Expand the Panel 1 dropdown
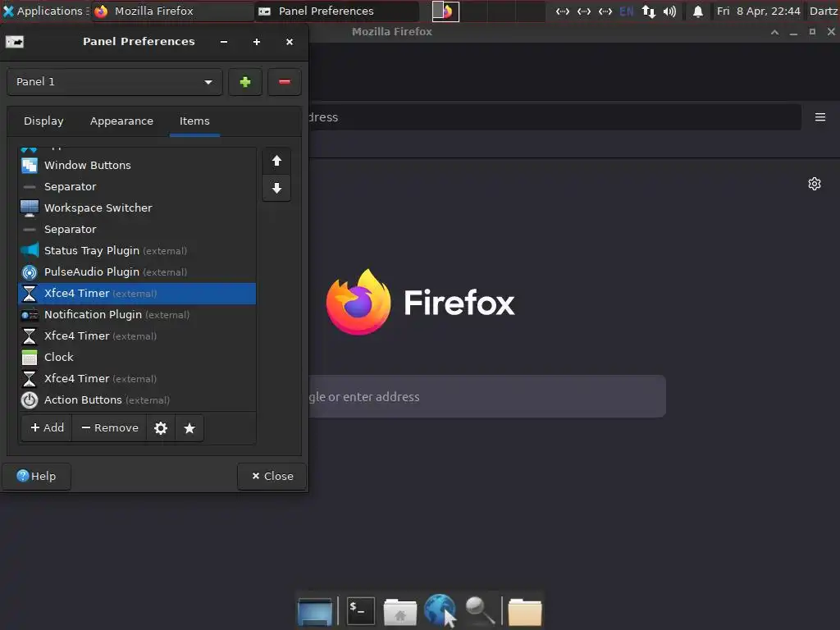This screenshot has height=630, width=840. (x=115, y=82)
